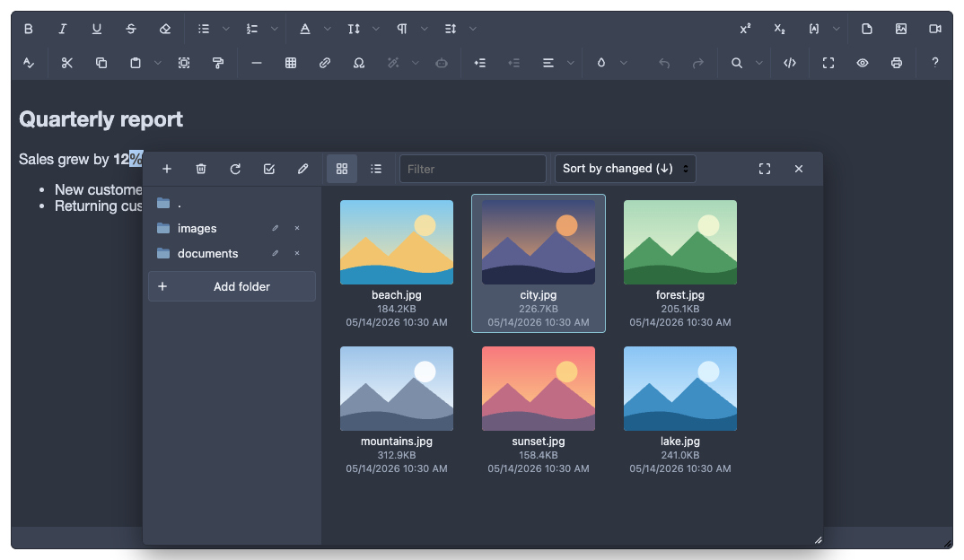Open the align dropdown arrow

571,63
